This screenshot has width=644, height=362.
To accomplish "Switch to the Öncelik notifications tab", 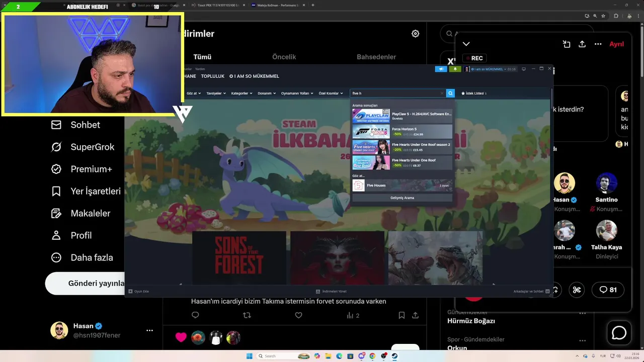I will tap(284, 57).
